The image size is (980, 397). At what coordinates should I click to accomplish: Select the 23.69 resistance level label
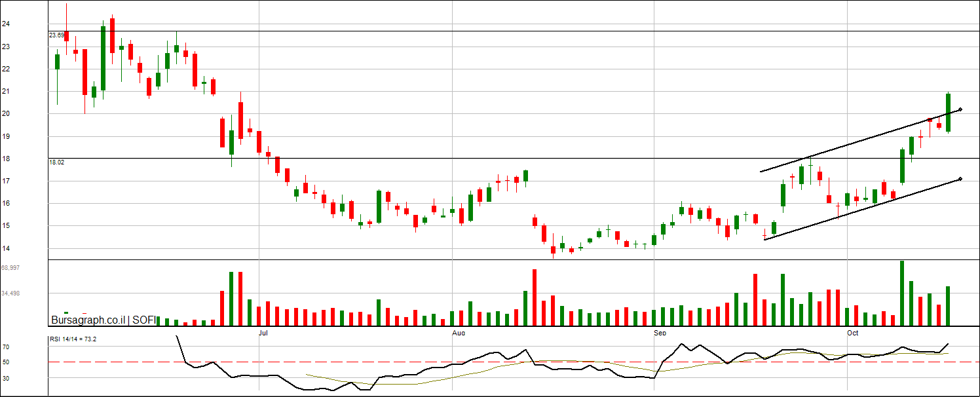coord(56,35)
